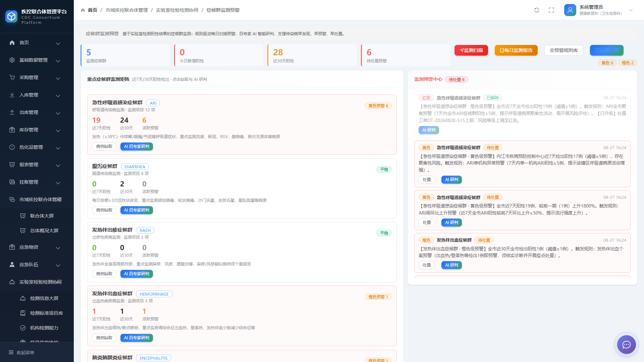
Task: Open the user account dropdown arrow
Action: [631, 10]
